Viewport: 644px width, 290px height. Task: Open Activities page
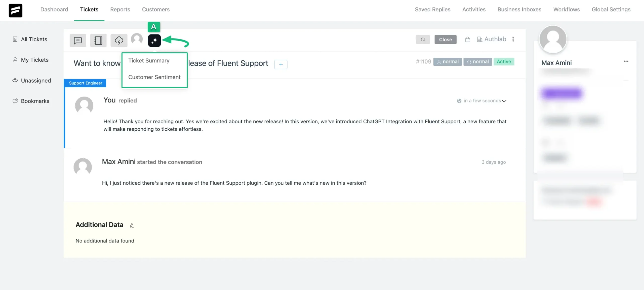coord(474,9)
